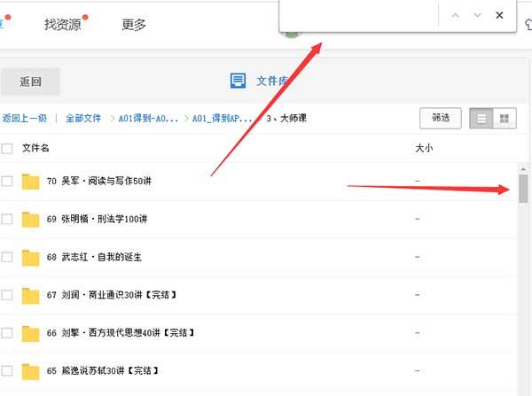
Task: Click the file list scrollbar thumb
Action: [x=523, y=189]
